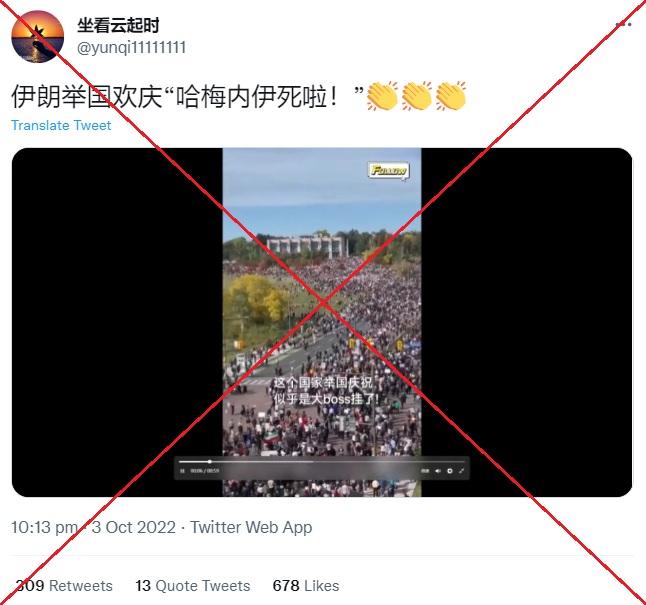View the 678 Likes list
Viewport: 646px width, 605px height.
coord(306,586)
